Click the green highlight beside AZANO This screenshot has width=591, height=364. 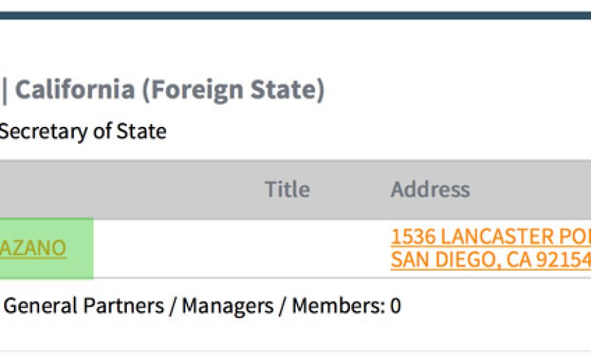pyautogui.click(x=79, y=248)
